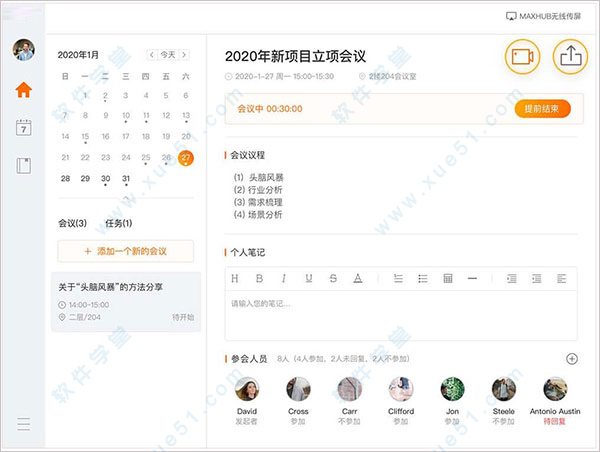Viewport: 600px width, 452px height.
Task: Toggle bold formatting in notes toolbar
Action: point(259,279)
